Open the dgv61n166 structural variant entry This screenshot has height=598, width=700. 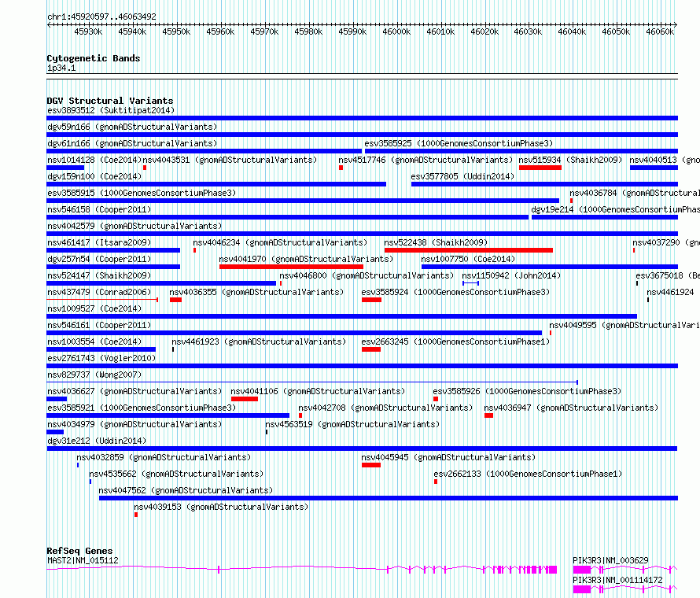pos(132,143)
